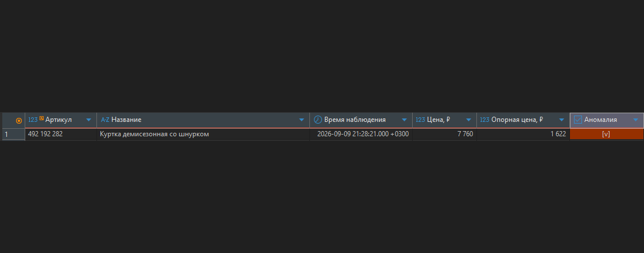Toggle the [v] anomaly value in row 1
The width and height of the screenshot is (644, 253).
coord(606,134)
